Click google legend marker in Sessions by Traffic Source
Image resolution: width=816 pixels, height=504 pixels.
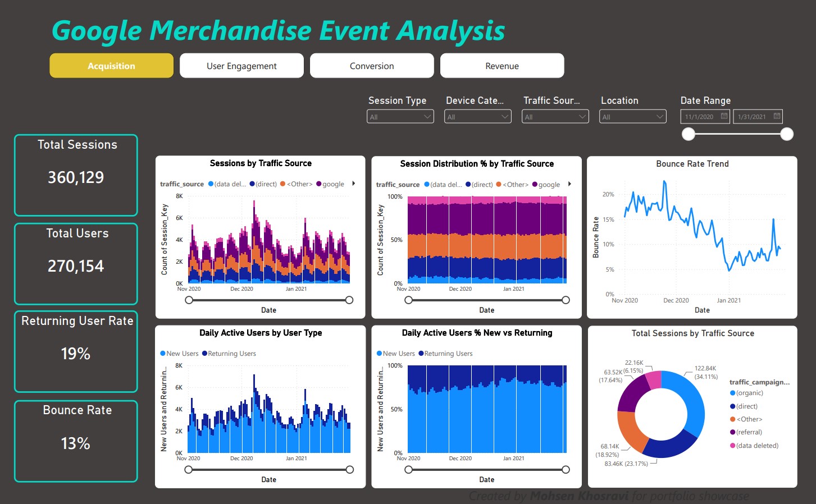coord(319,184)
